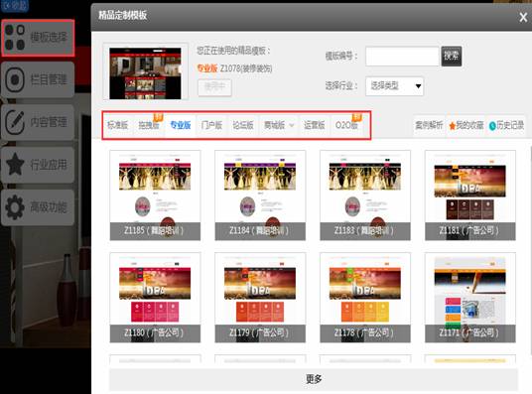This screenshot has height=394, width=532.
Task: Close the 精品定制模板 dialog
Action: click(x=523, y=17)
